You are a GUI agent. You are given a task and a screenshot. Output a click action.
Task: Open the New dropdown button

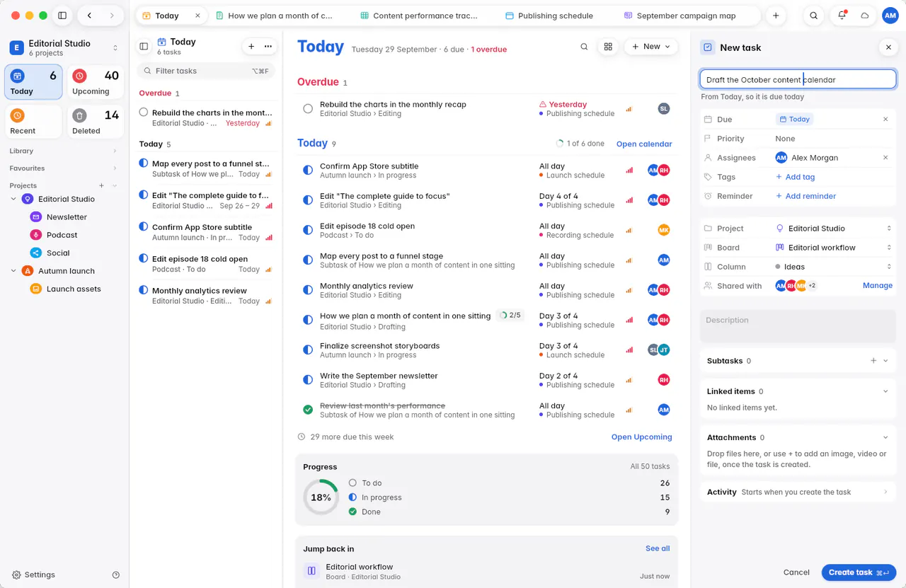tap(651, 47)
